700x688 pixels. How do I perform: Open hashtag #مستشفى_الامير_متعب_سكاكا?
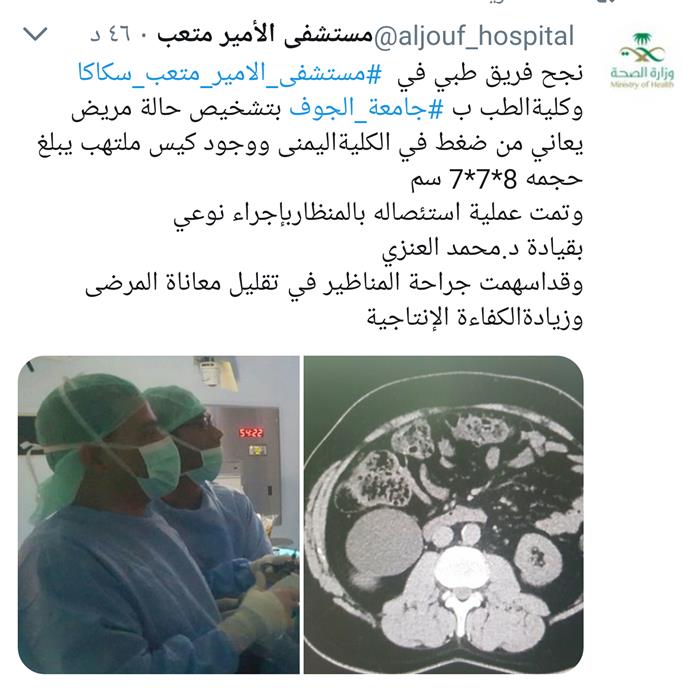[230, 73]
